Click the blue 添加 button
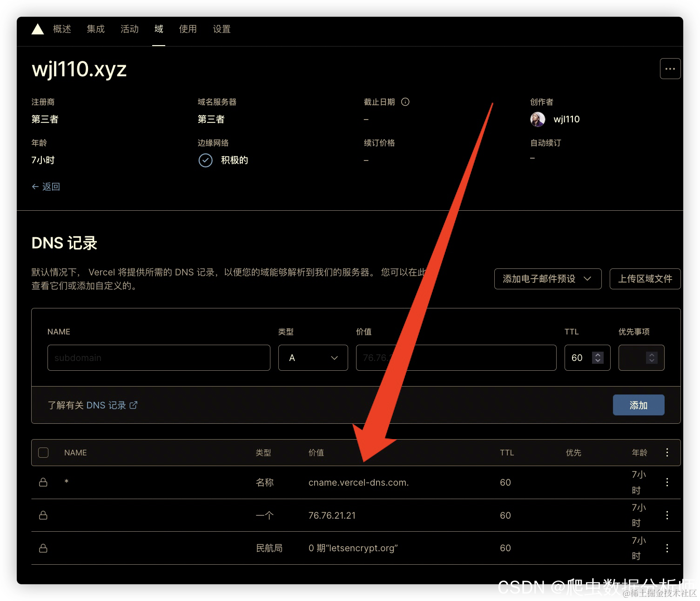This screenshot has height=601, width=700. pyautogui.click(x=639, y=405)
